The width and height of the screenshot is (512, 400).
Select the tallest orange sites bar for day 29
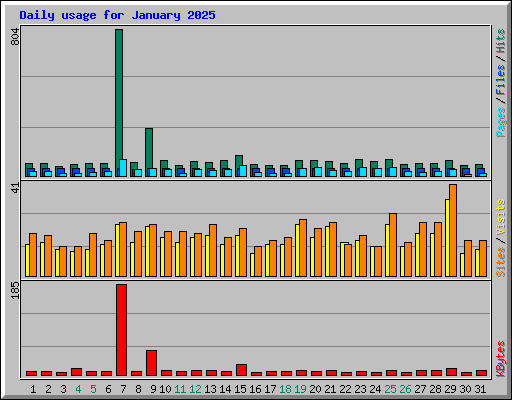[x=453, y=230]
